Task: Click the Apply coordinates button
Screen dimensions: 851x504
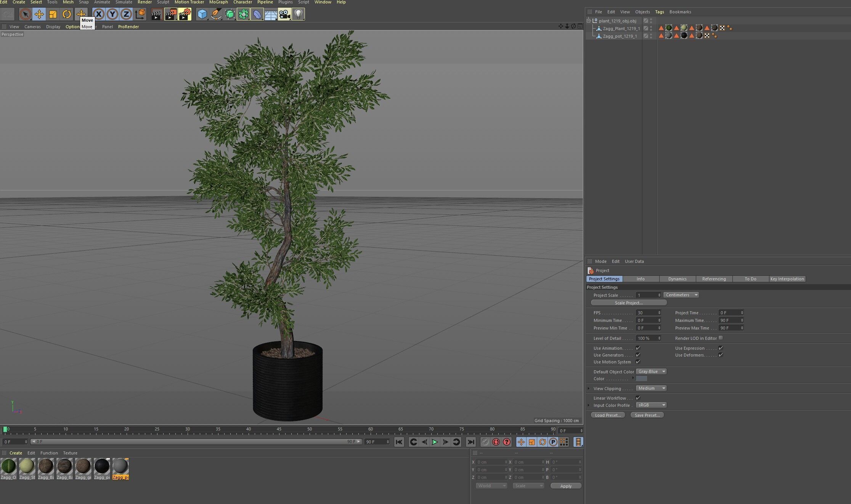Action: coord(566,486)
